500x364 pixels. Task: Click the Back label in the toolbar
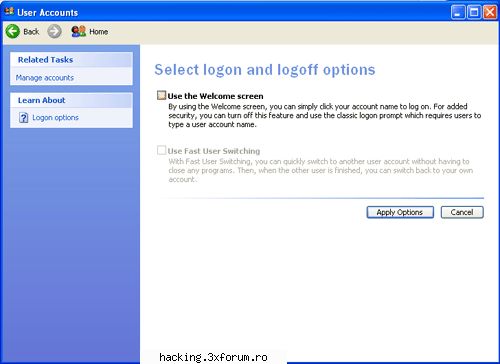31,32
